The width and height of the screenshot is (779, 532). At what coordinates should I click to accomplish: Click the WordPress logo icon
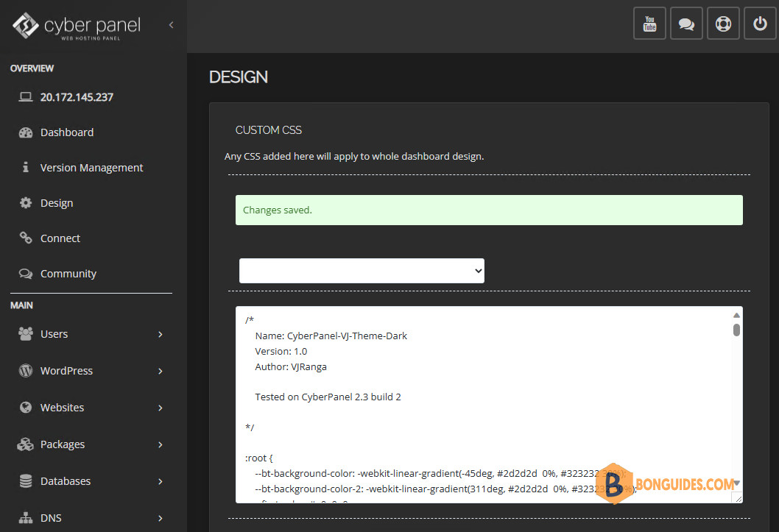coord(25,370)
